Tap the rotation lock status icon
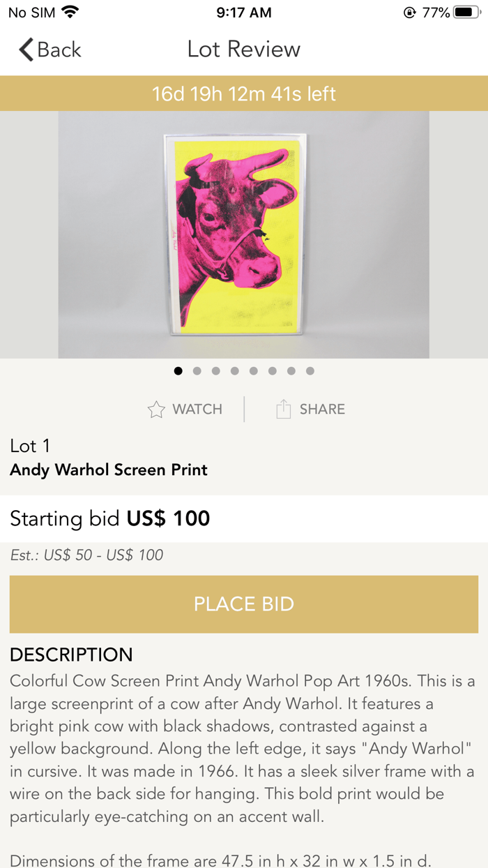 [409, 13]
